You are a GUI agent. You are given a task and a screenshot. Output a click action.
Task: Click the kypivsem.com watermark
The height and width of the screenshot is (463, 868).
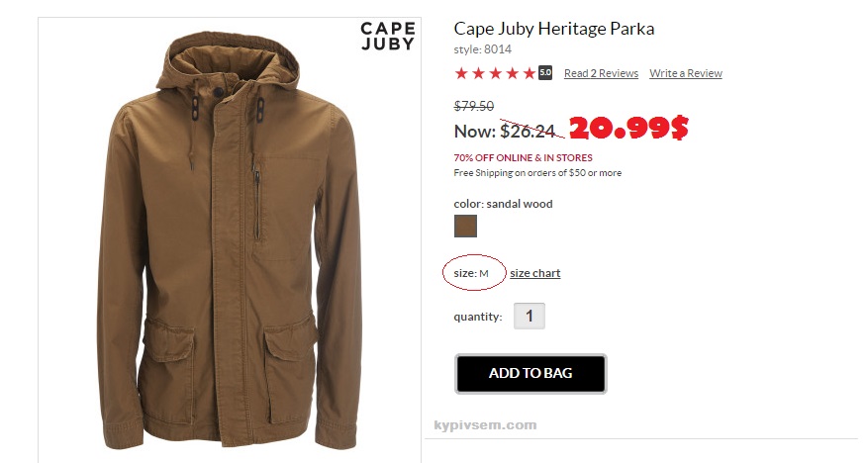(x=485, y=424)
